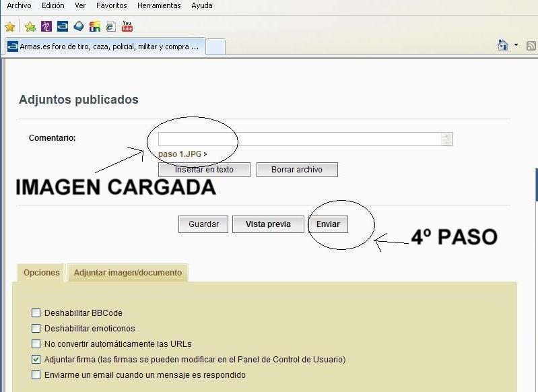Click the add-to-favorites star with arrow
The height and width of the screenshot is (392, 538).
pyautogui.click(x=30, y=27)
